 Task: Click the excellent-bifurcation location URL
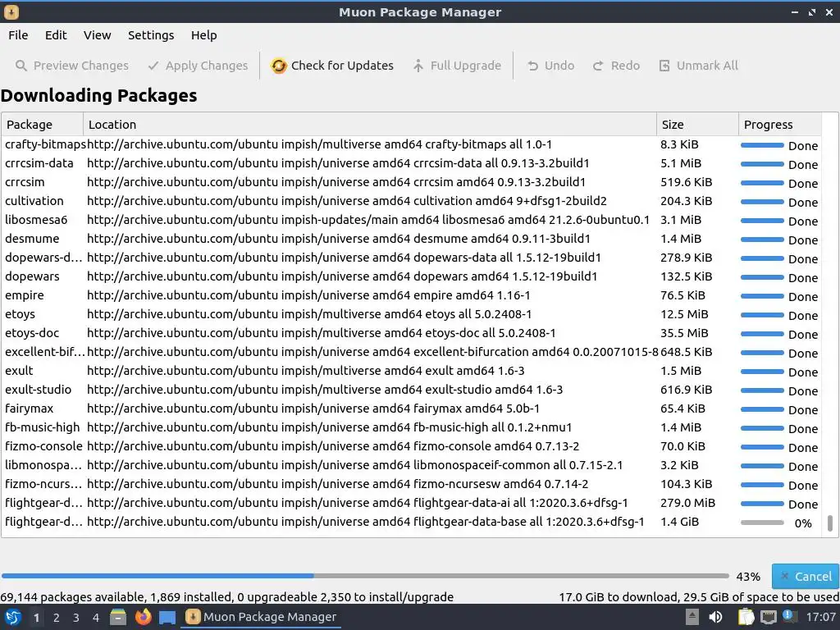(x=372, y=351)
